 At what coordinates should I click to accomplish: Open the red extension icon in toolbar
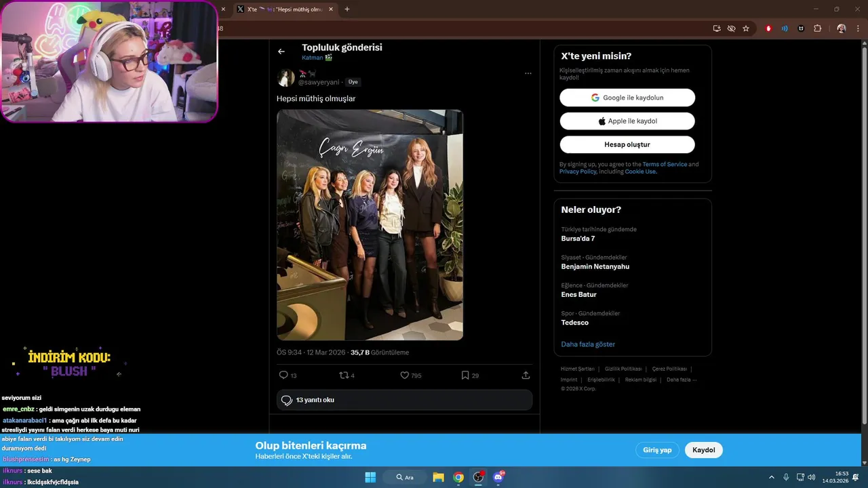(x=768, y=28)
